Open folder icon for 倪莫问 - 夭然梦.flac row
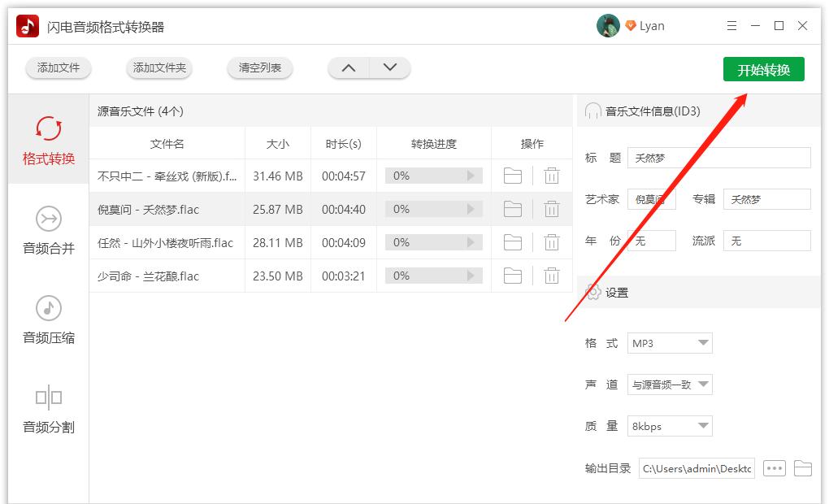829x504 pixels. click(512, 209)
